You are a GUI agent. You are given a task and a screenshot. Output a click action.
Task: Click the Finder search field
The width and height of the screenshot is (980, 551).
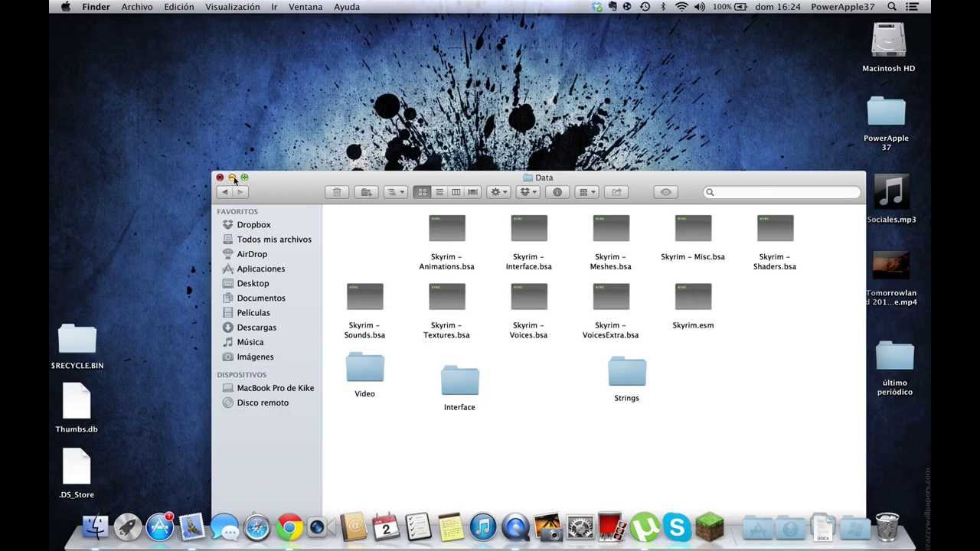(x=782, y=192)
